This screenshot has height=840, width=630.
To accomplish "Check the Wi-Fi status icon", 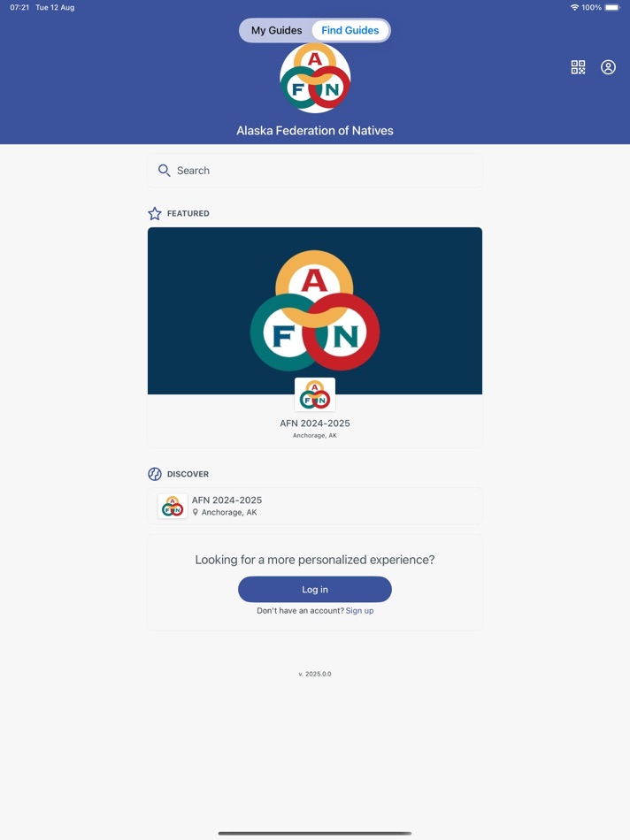I will tap(575, 7).
